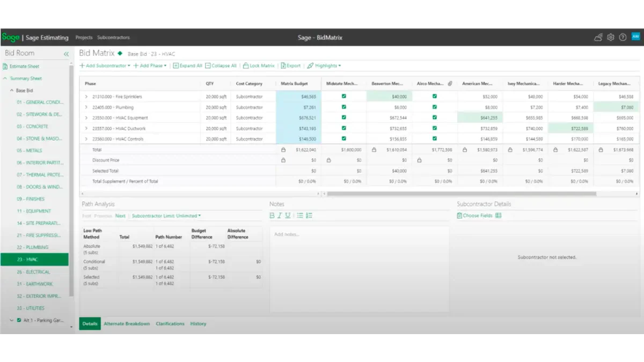Click lock icon beside Ivey total $1,596,774

pos(510,150)
